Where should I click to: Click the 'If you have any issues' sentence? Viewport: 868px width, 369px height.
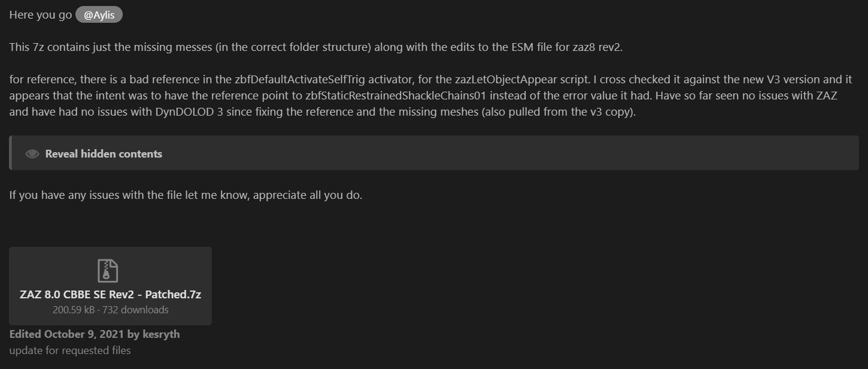click(186, 195)
